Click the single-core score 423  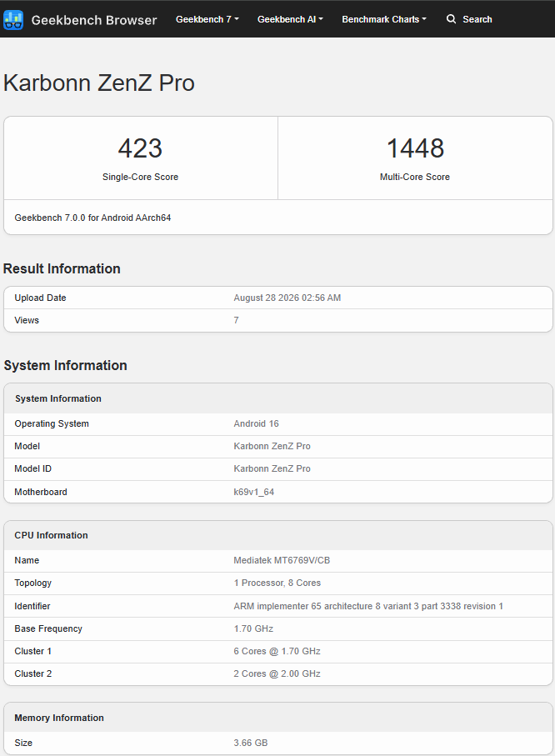(140, 148)
